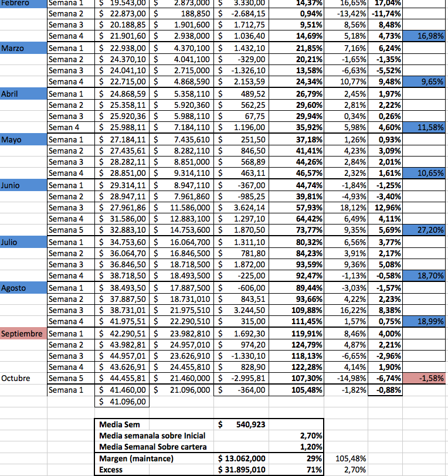Click the 18,99% monthly total cell

(424, 321)
